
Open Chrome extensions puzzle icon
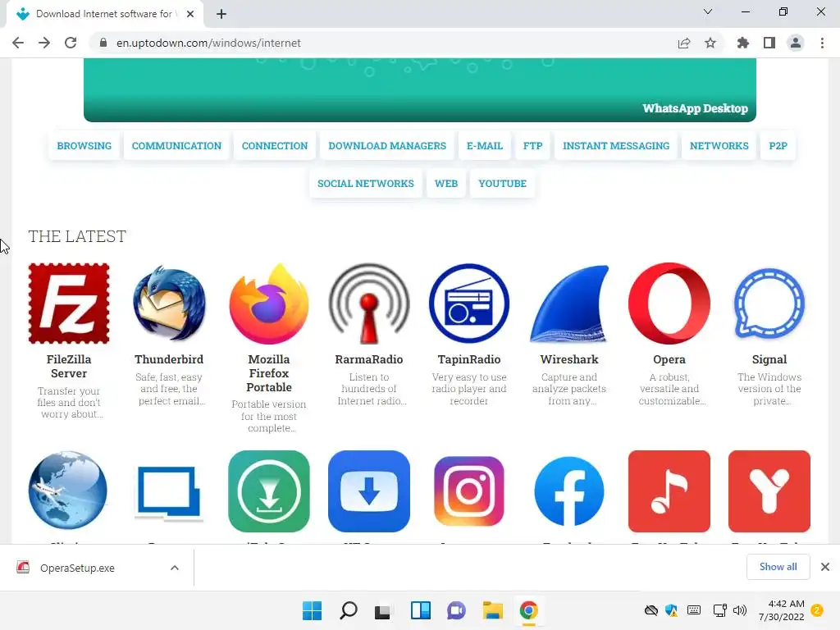point(743,43)
